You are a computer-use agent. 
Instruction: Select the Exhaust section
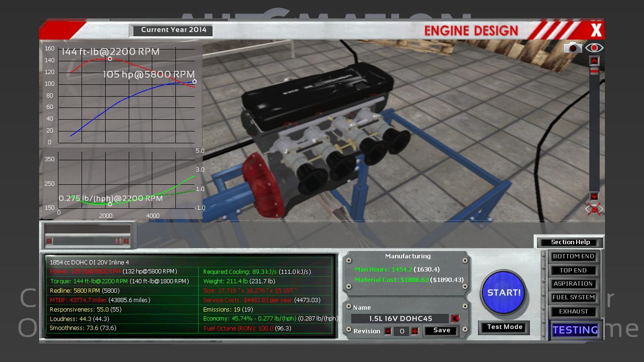(573, 312)
